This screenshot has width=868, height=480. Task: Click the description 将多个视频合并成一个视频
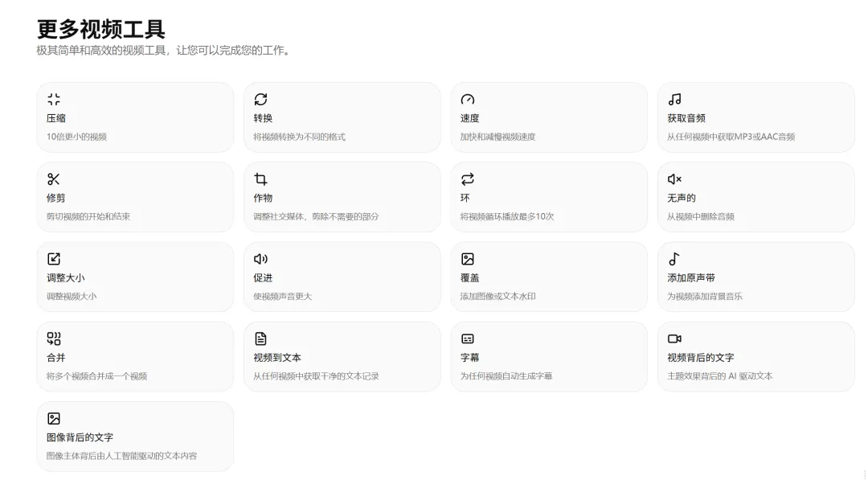tap(97, 376)
